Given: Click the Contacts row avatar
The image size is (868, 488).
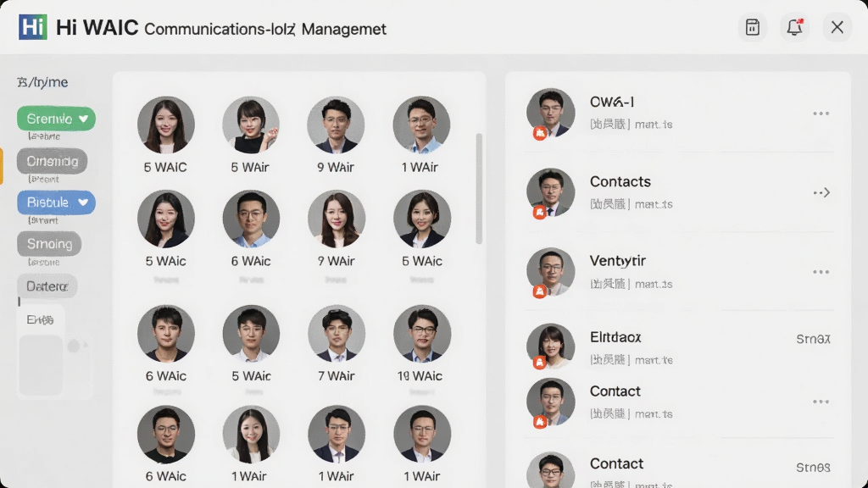Looking at the screenshot, I should coord(550,192).
